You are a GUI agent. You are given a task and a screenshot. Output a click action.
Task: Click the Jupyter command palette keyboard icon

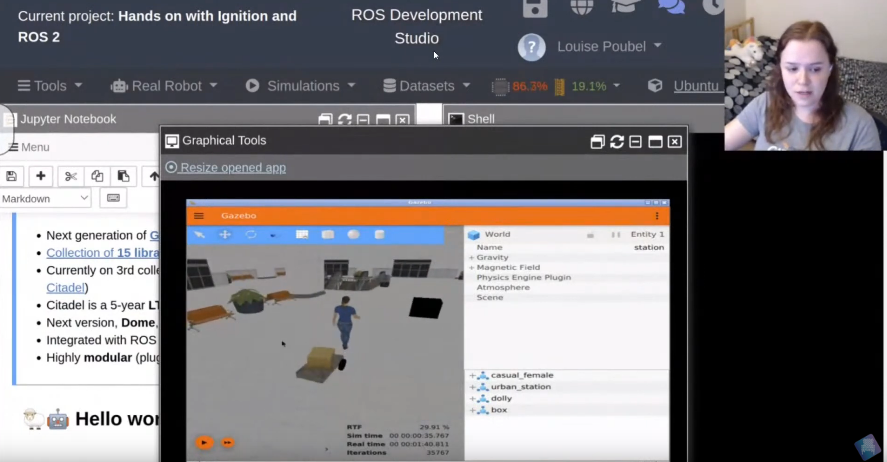113,198
